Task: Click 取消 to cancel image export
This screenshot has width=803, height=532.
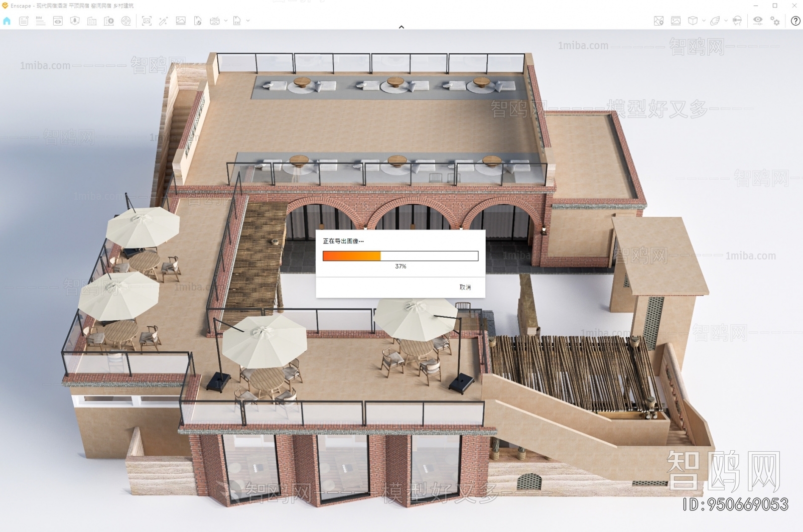Action: pos(465,287)
